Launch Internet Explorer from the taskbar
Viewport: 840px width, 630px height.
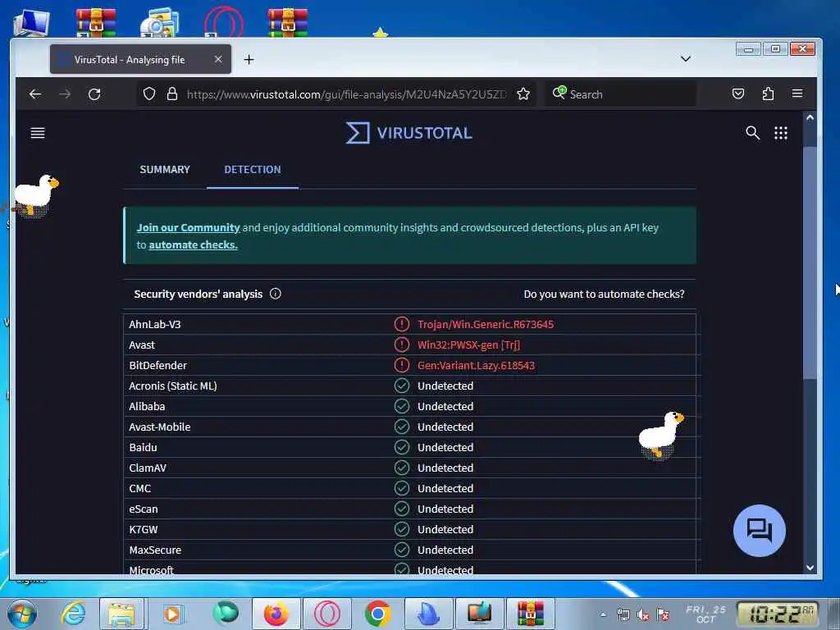point(73,614)
